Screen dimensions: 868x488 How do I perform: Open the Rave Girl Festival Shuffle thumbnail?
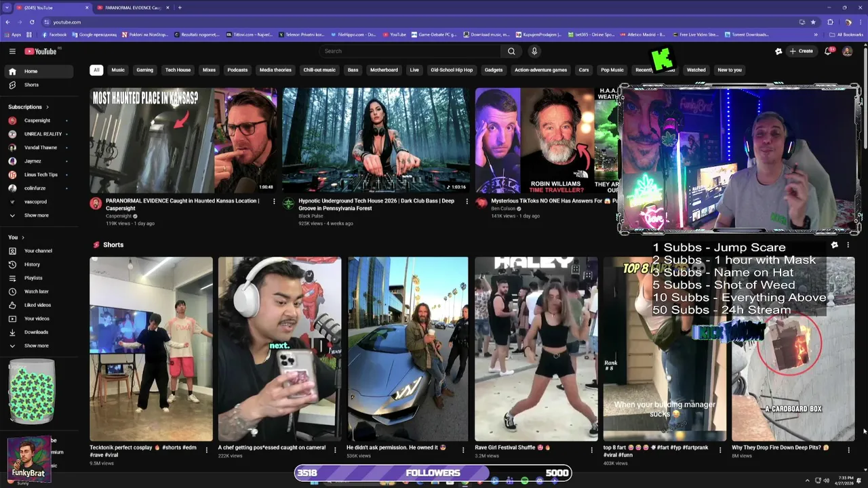coord(536,349)
